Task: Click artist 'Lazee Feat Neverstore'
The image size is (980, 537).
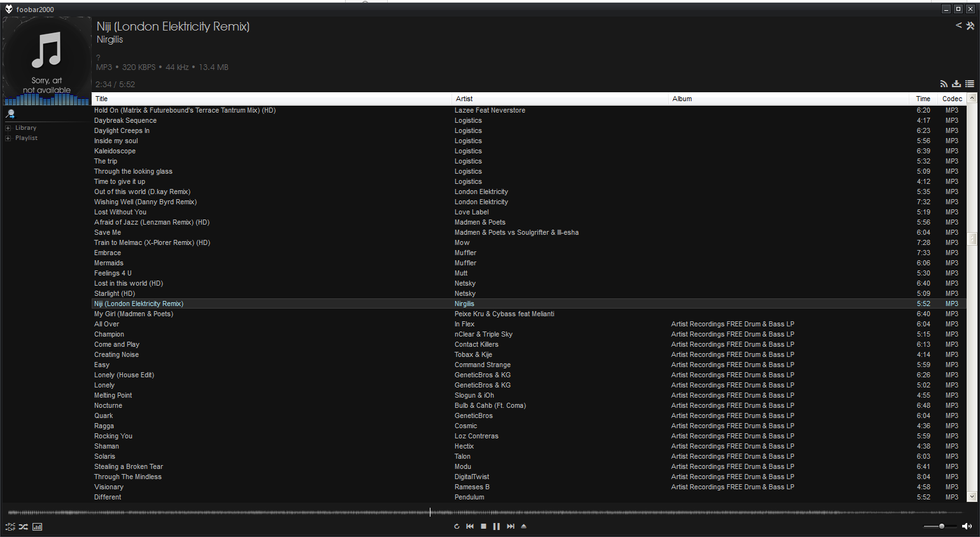Action: 490,110
